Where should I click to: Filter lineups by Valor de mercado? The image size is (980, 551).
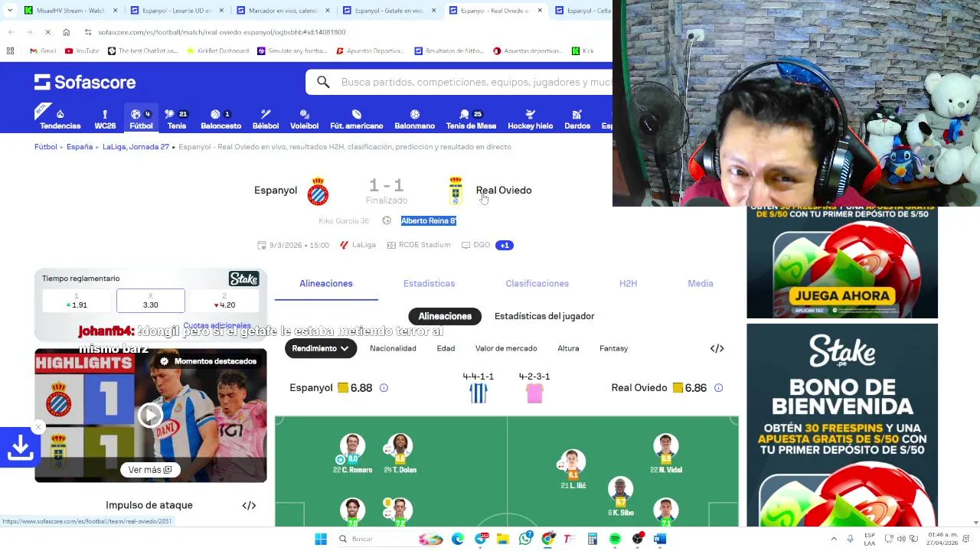point(506,348)
